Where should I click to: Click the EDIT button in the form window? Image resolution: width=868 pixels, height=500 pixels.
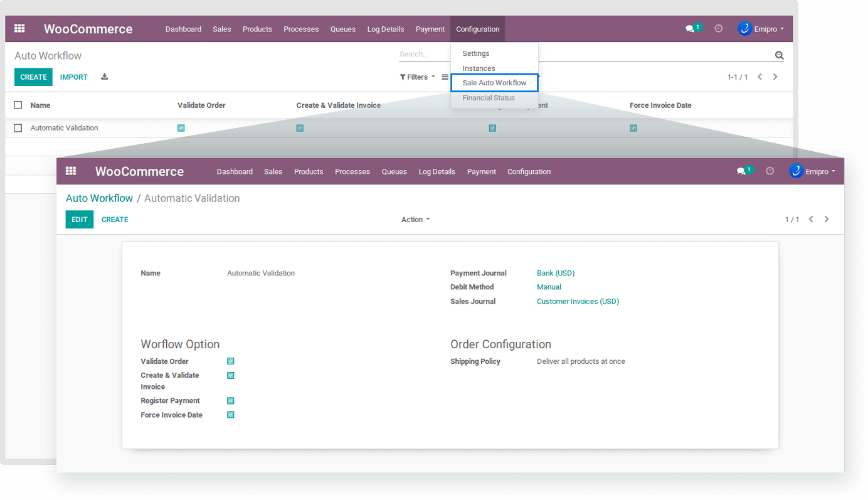coord(80,220)
